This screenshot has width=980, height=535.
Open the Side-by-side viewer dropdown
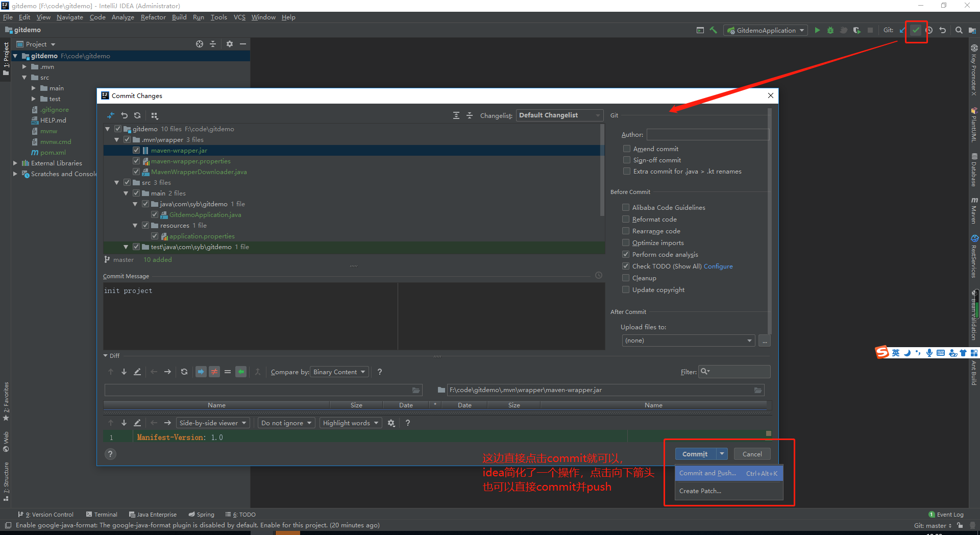(213, 423)
